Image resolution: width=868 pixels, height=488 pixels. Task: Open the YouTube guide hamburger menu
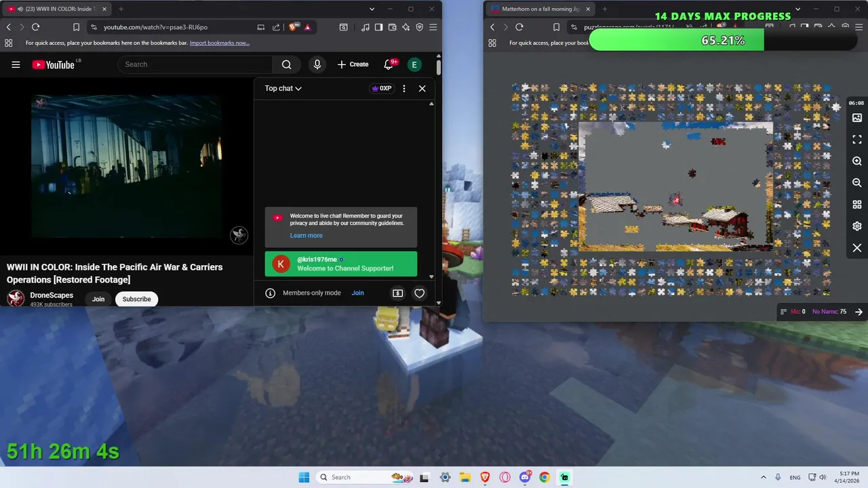[x=16, y=64]
